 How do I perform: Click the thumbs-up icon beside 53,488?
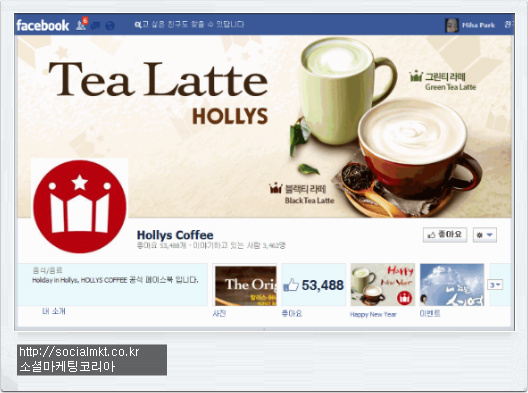point(291,285)
